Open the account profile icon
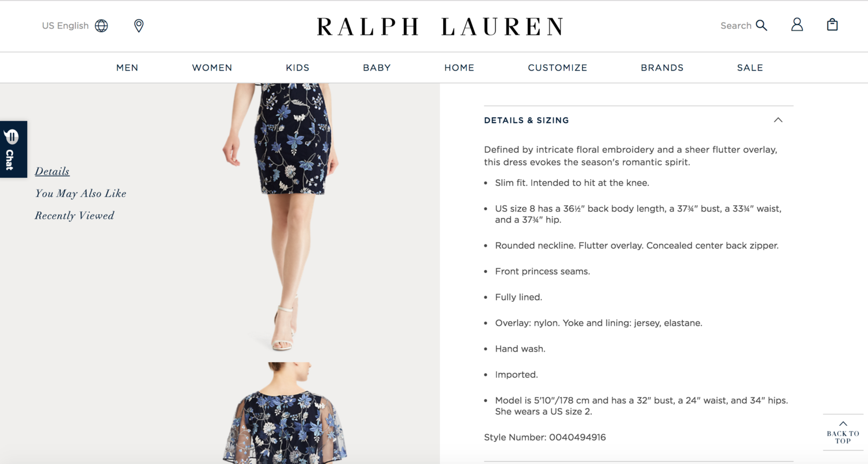The width and height of the screenshot is (868, 464). coord(797,24)
